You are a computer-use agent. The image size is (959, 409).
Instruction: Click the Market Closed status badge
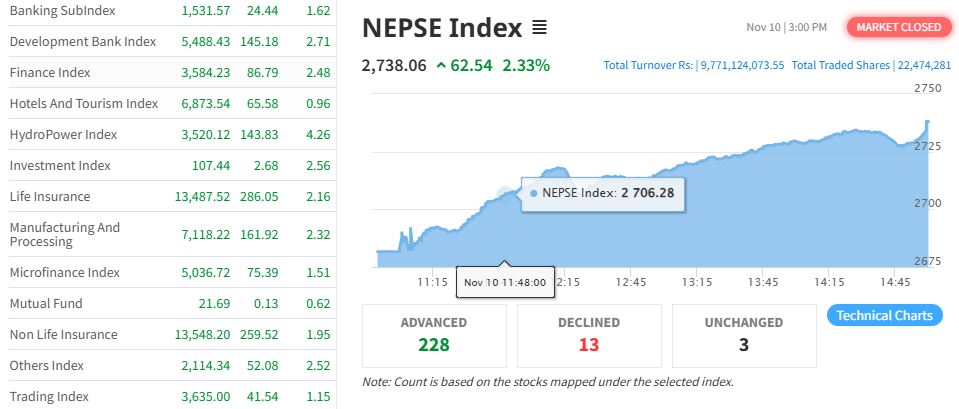(899, 27)
